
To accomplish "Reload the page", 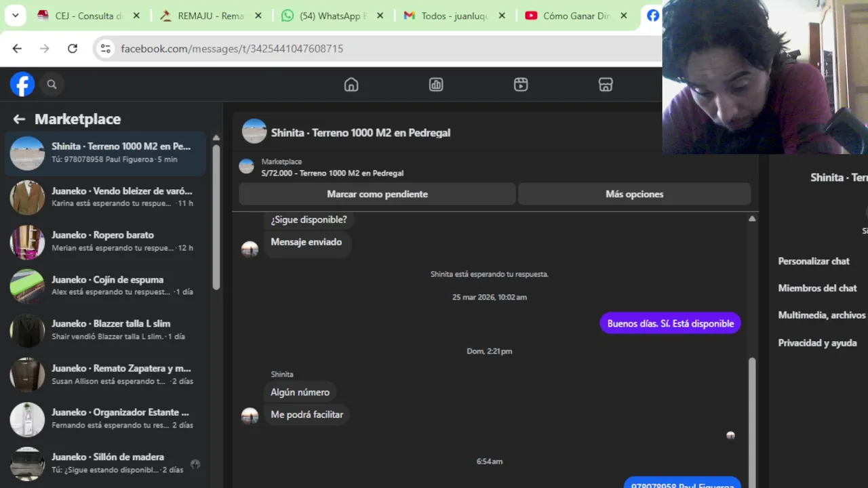I will click(73, 49).
